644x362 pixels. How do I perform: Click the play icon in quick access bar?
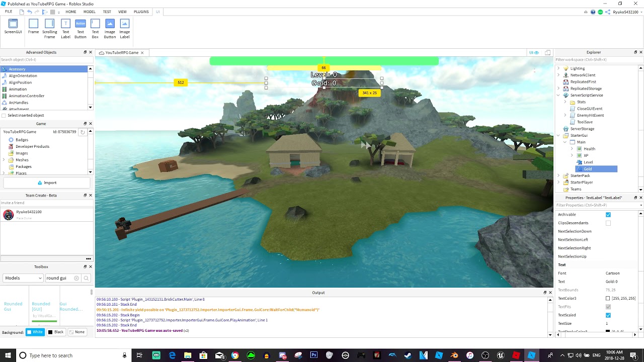[45, 12]
